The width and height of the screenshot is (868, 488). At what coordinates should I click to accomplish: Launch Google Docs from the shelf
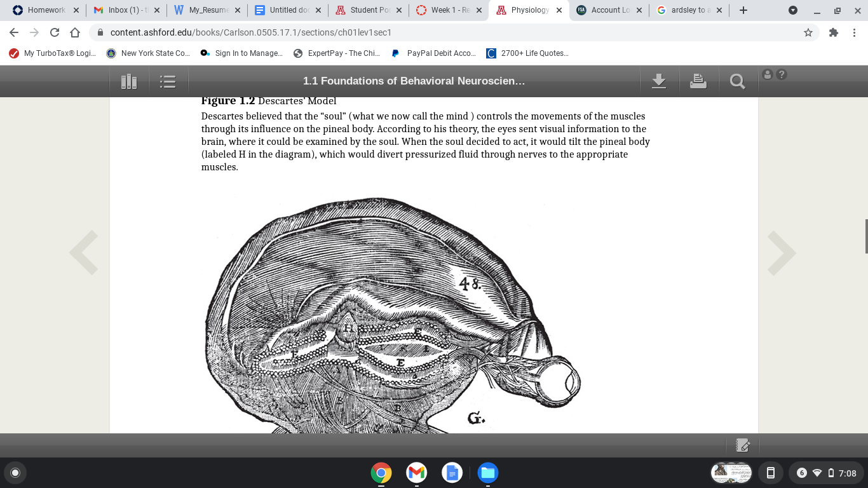tap(452, 473)
